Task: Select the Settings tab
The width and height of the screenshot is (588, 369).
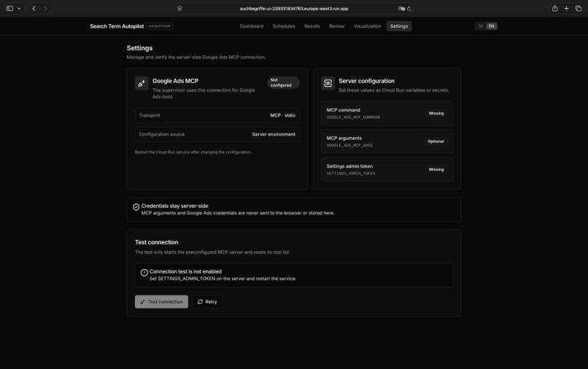Action: (x=399, y=26)
